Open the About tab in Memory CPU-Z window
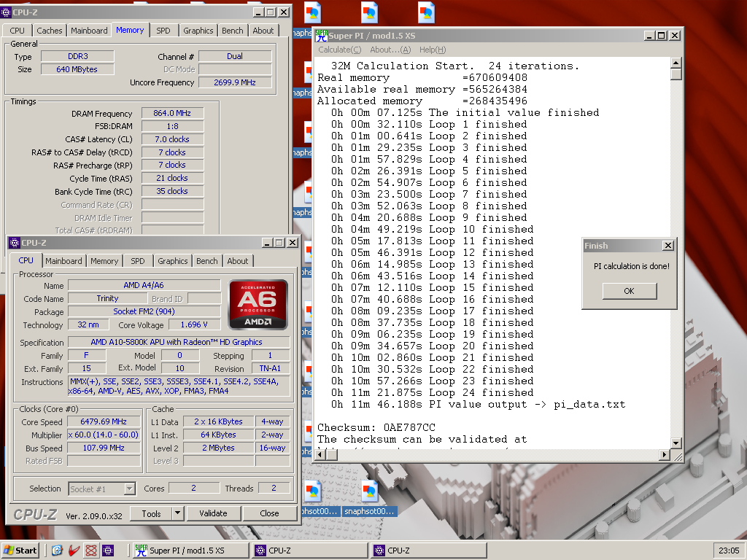 263,31
